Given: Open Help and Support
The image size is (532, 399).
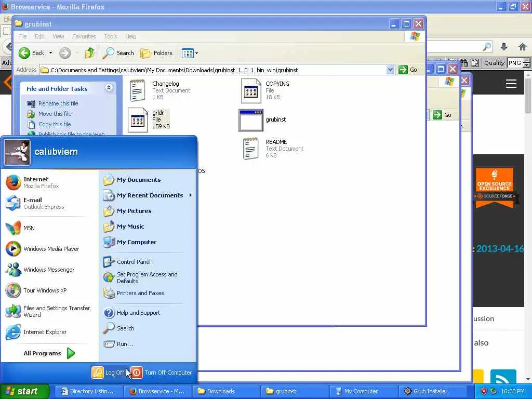Looking at the screenshot, I should [x=148, y=313].
